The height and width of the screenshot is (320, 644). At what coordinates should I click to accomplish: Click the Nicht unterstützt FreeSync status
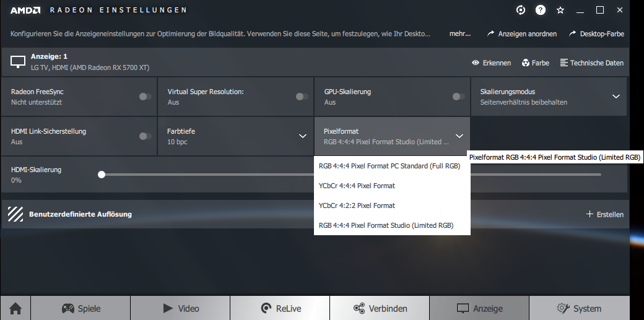37,102
